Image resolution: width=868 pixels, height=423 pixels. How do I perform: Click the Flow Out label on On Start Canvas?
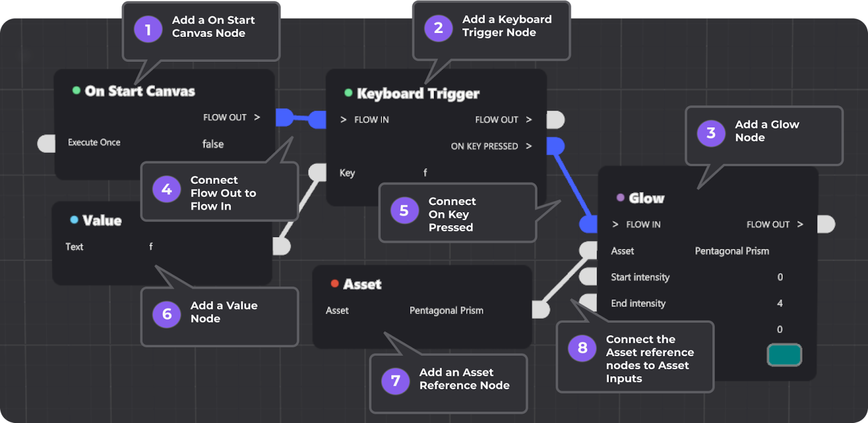click(x=225, y=117)
